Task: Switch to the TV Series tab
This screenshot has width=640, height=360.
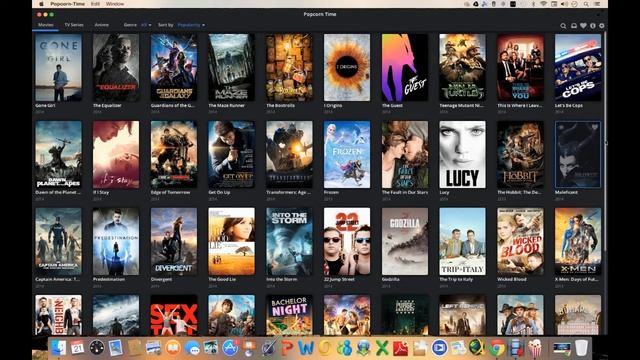Action: point(74,25)
